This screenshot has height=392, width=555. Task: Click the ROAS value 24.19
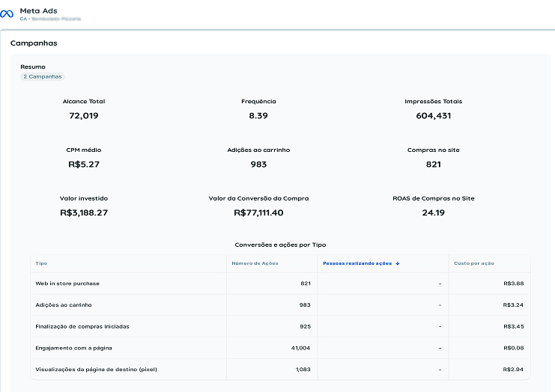pos(433,212)
